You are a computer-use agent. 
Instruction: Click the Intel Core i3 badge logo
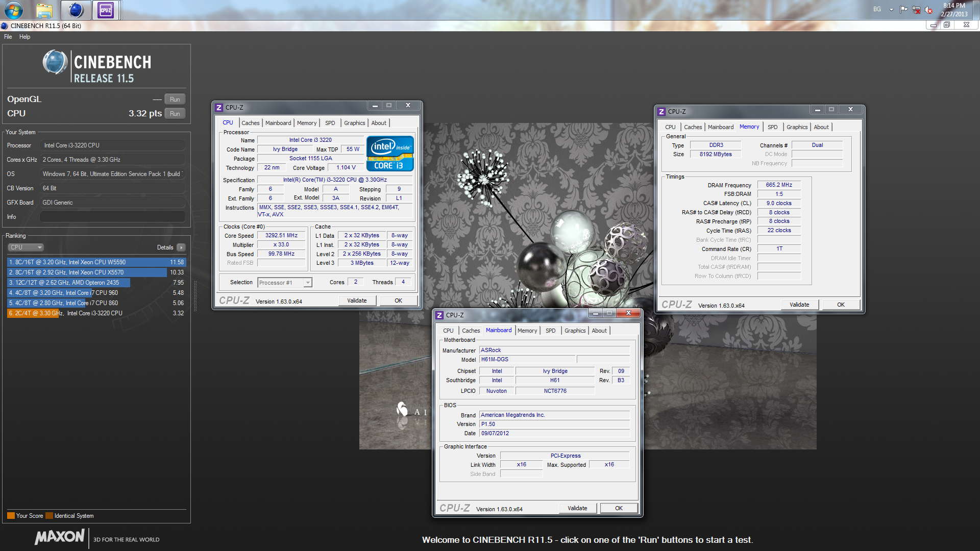click(x=390, y=153)
